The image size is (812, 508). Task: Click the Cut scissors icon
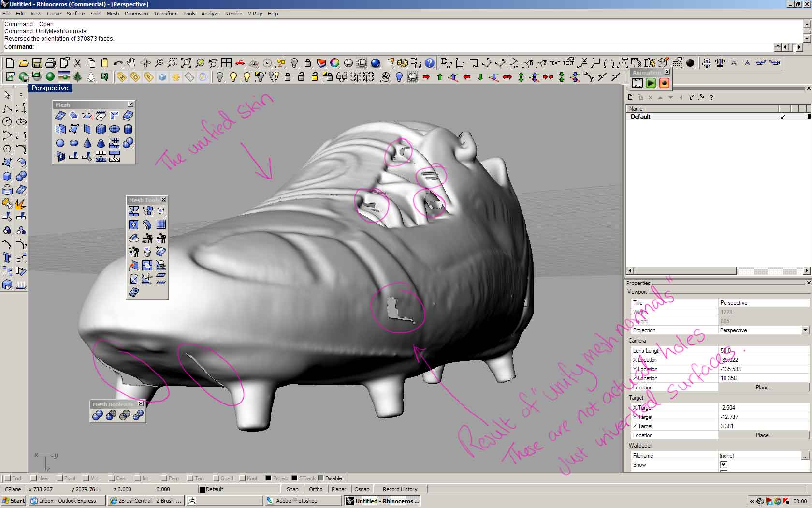[78, 63]
